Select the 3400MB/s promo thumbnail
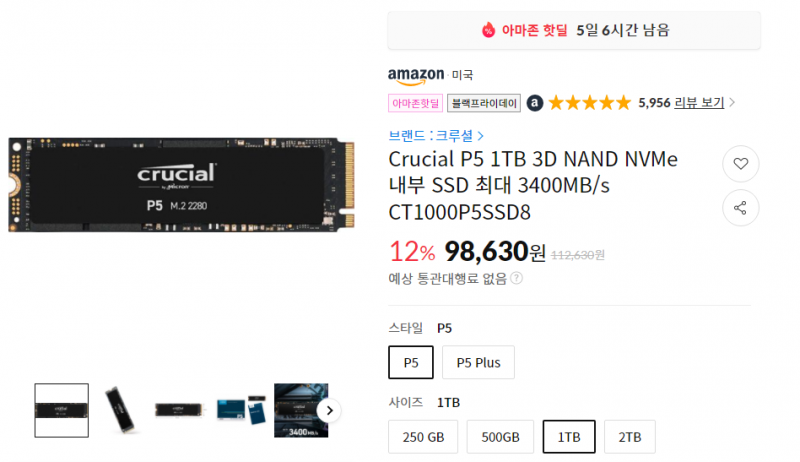 point(301,410)
